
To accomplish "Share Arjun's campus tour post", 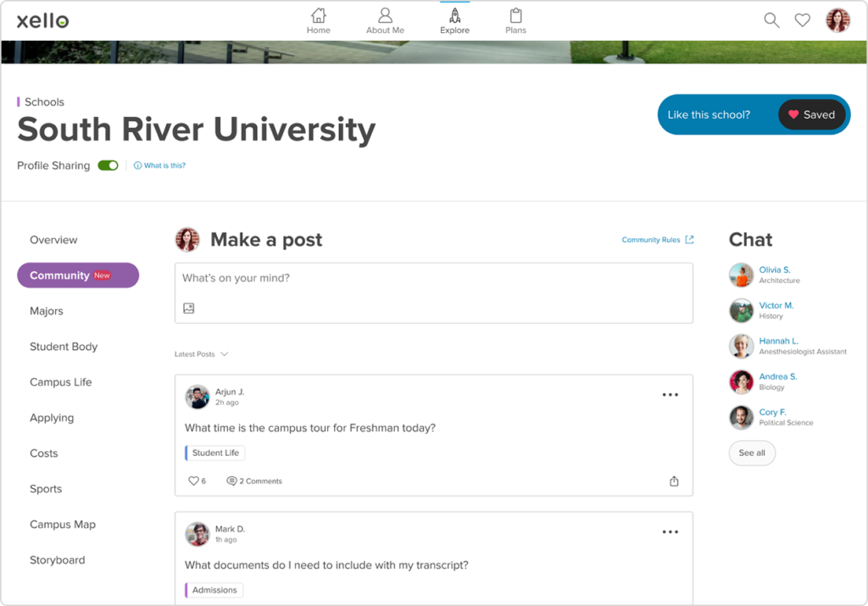I will coord(674,481).
